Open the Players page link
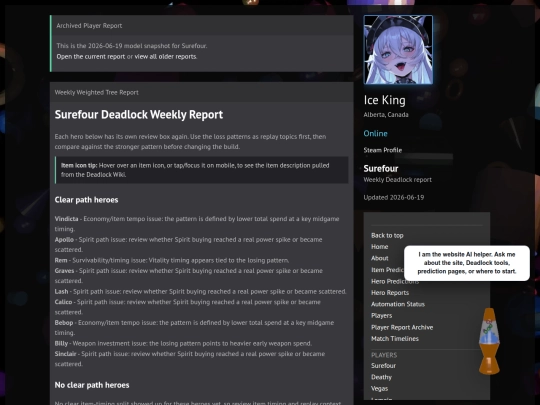This screenshot has height=405, width=540. [x=381, y=315]
